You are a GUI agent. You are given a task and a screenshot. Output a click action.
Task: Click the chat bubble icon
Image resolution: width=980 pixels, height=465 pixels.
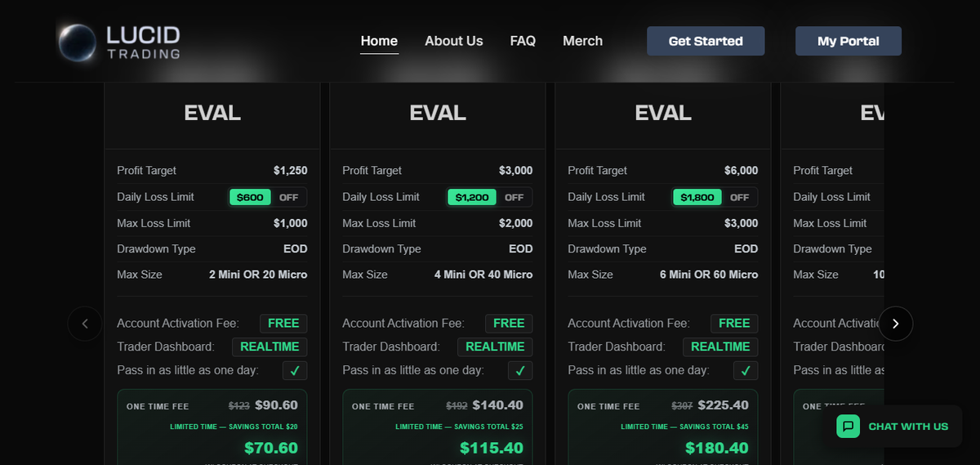click(849, 426)
